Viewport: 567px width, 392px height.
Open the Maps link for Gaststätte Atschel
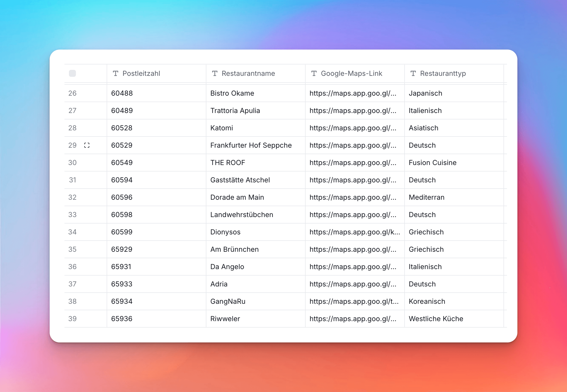pyautogui.click(x=353, y=180)
